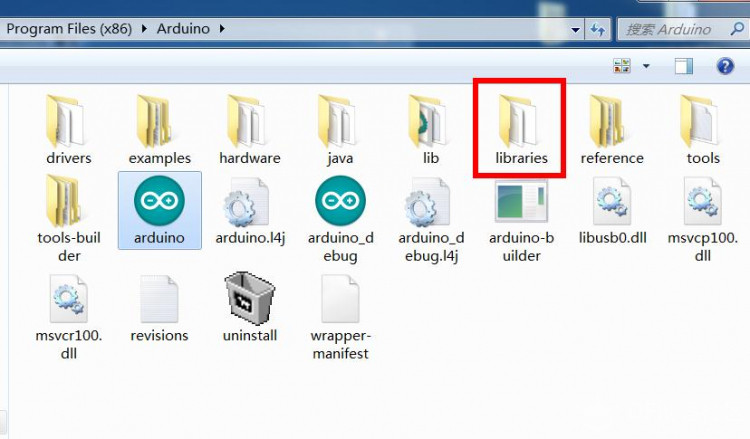Expand the address bar history dropdown

[x=576, y=30]
